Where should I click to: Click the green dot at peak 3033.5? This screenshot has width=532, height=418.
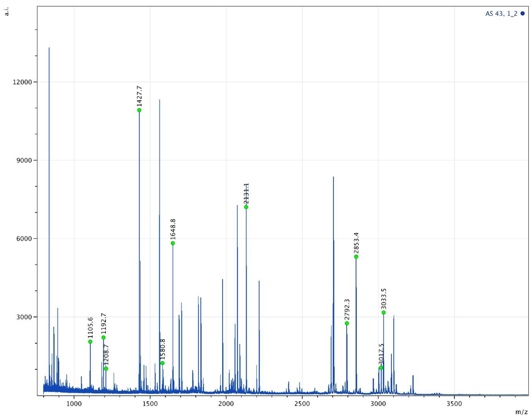coord(384,313)
